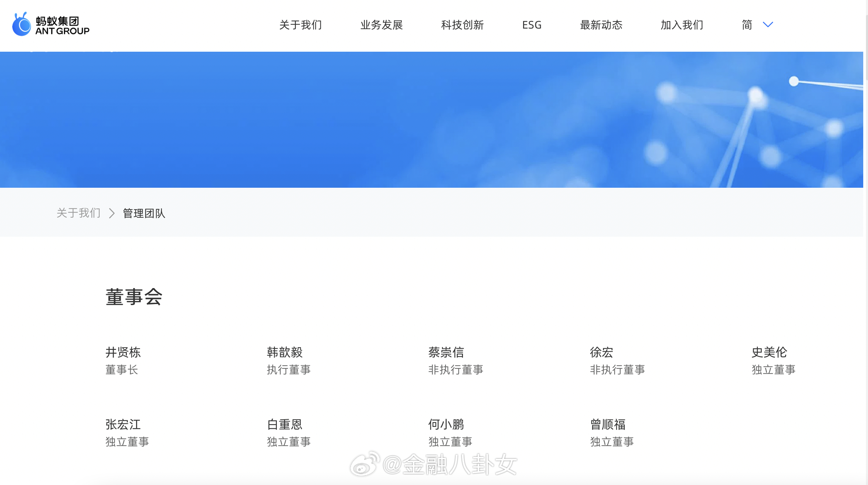868x485 pixels.
Task: Select board member 曾顺福
Action: coord(607,424)
